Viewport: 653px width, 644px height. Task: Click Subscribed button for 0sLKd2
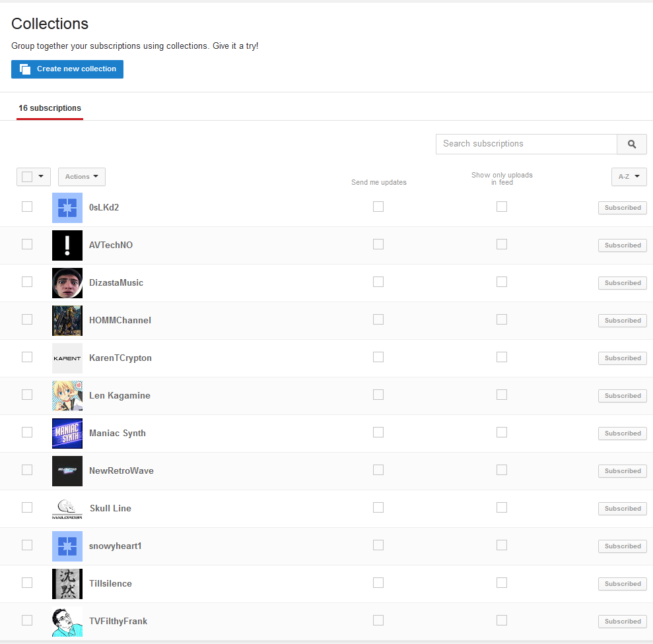[x=623, y=208]
